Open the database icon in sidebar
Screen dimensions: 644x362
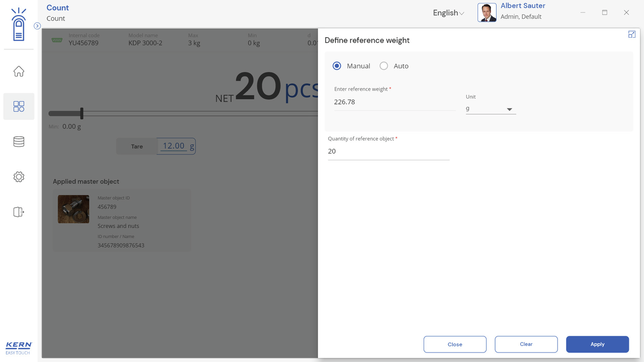tap(19, 142)
